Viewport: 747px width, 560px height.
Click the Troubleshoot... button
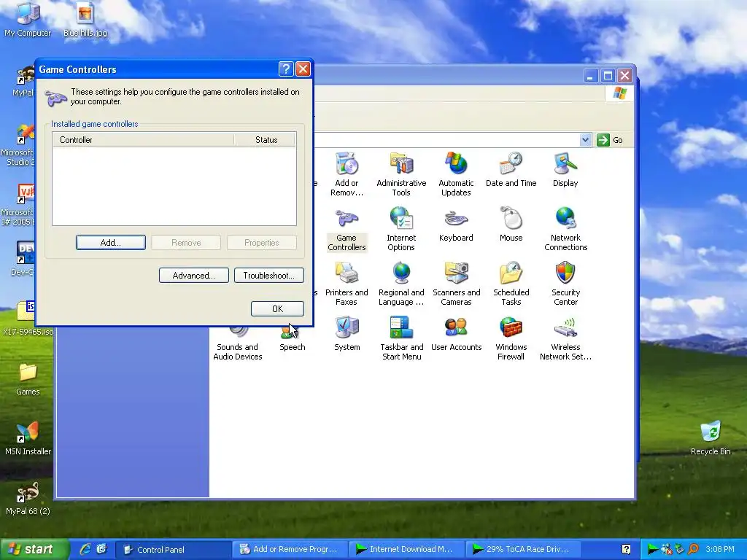(x=268, y=275)
